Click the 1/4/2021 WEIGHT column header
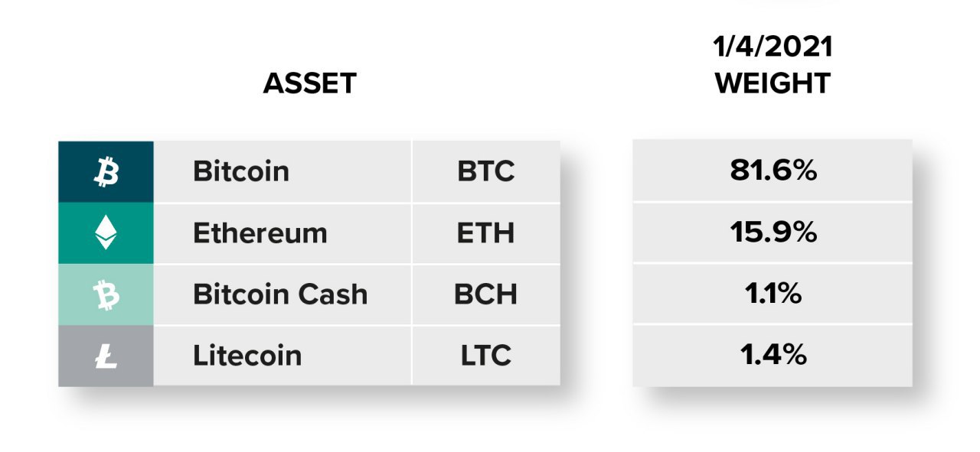 point(773,66)
